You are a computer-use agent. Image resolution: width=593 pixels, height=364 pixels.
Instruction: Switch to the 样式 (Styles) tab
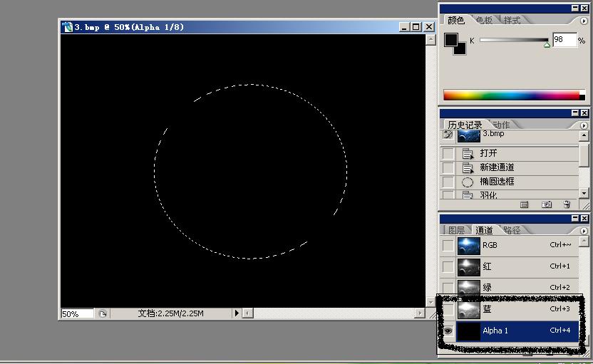point(512,20)
